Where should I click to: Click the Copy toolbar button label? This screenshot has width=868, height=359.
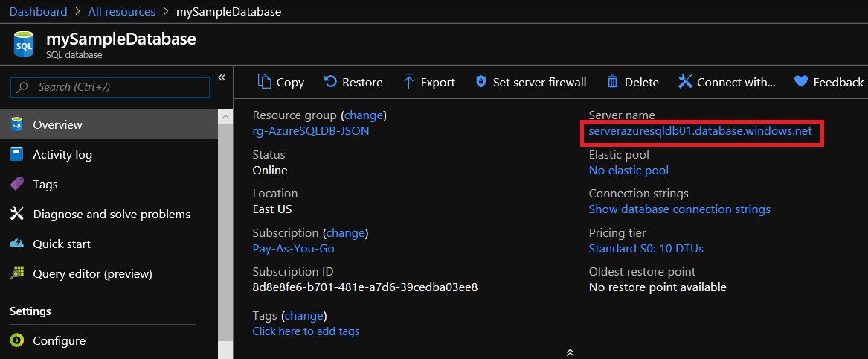[290, 83]
